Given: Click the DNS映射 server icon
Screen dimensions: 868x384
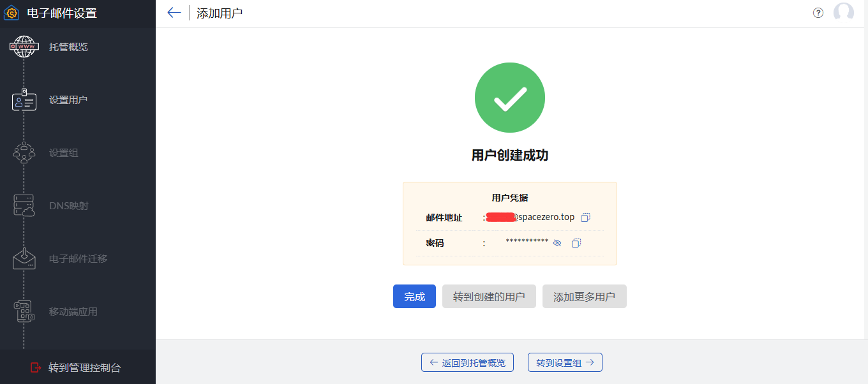Looking at the screenshot, I should coord(24,206).
